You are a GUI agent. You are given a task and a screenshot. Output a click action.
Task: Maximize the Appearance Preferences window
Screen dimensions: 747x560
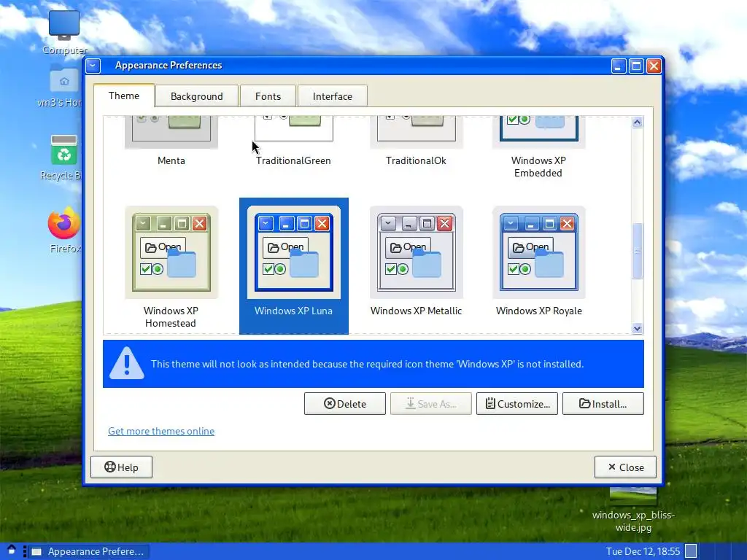click(636, 66)
